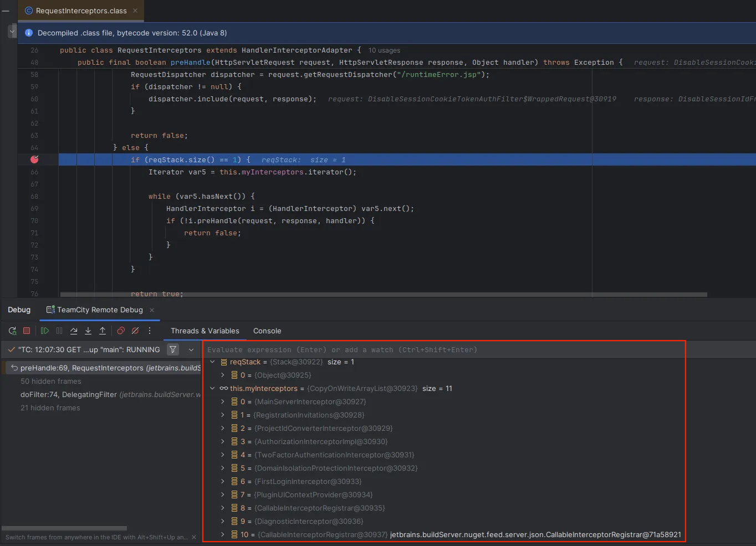Mute all breakpoints
The height and width of the screenshot is (546, 756).
pyautogui.click(x=135, y=331)
